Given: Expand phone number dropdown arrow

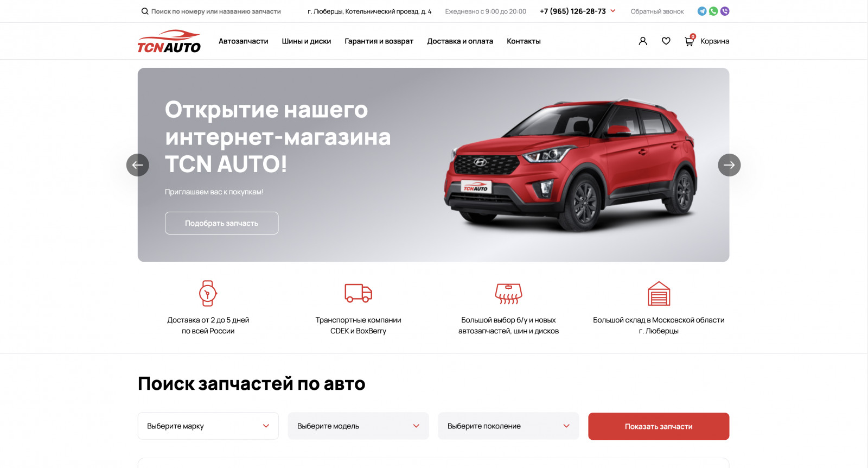Looking at the screenshot, I should [613, 10].
